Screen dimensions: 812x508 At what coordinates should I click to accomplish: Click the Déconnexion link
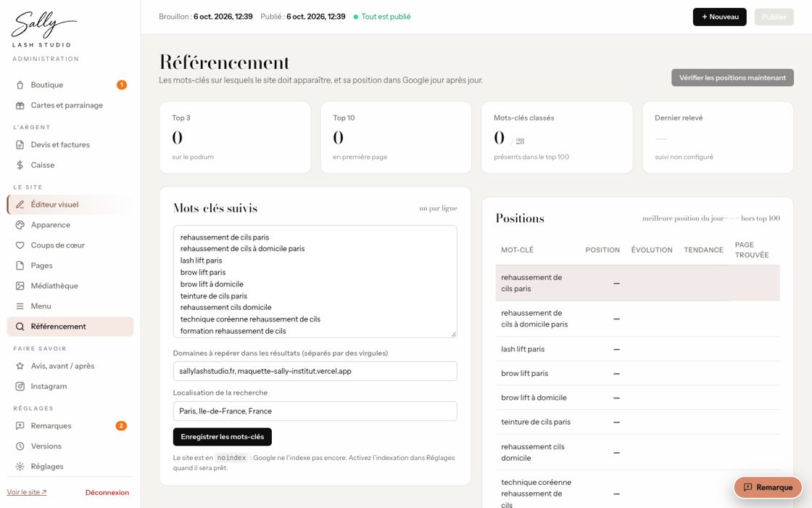click(107, 493)
